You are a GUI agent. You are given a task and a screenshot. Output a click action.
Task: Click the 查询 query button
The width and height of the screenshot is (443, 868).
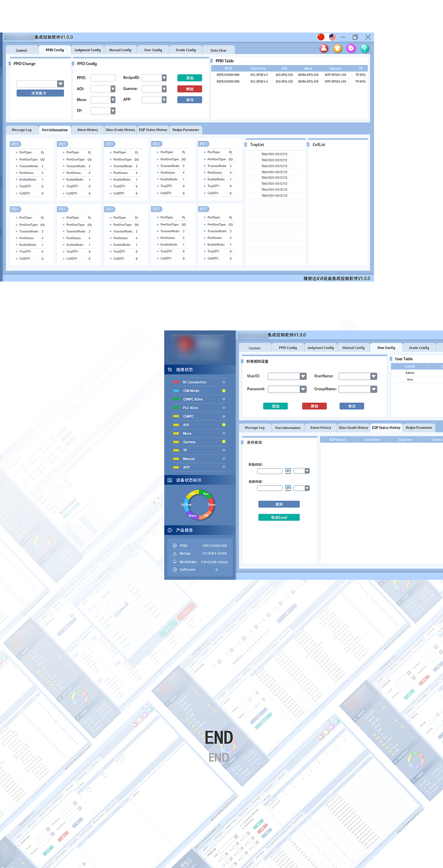pyautogui.click(x=279, y=504)
